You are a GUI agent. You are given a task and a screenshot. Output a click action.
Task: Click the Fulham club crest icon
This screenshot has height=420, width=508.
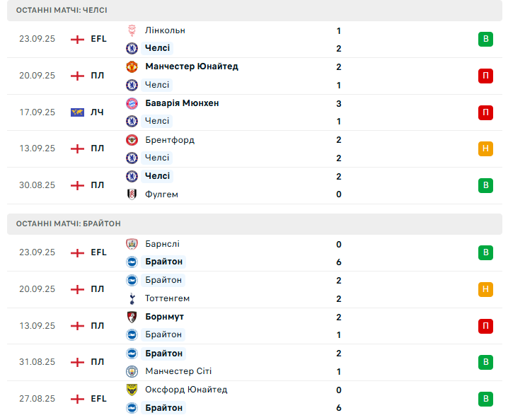click(x=132, y=194)
